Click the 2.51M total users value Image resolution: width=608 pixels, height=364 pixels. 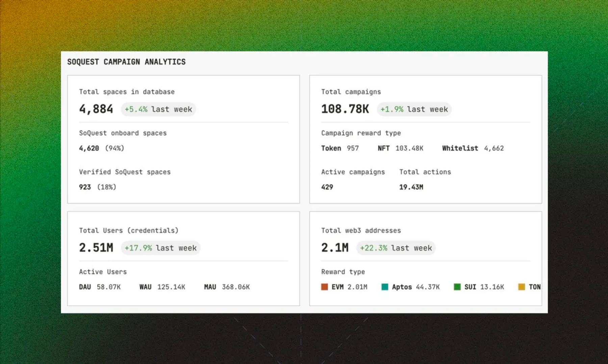coord(96,248)
